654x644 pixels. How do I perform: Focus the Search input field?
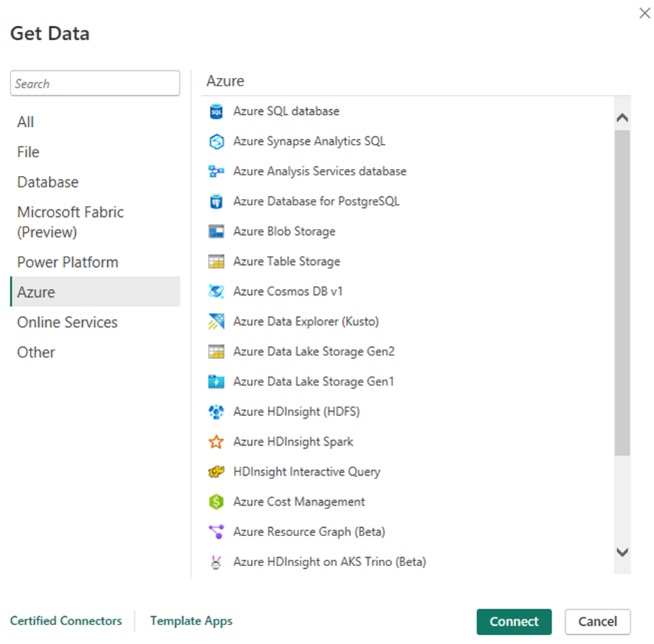[95, 83]
